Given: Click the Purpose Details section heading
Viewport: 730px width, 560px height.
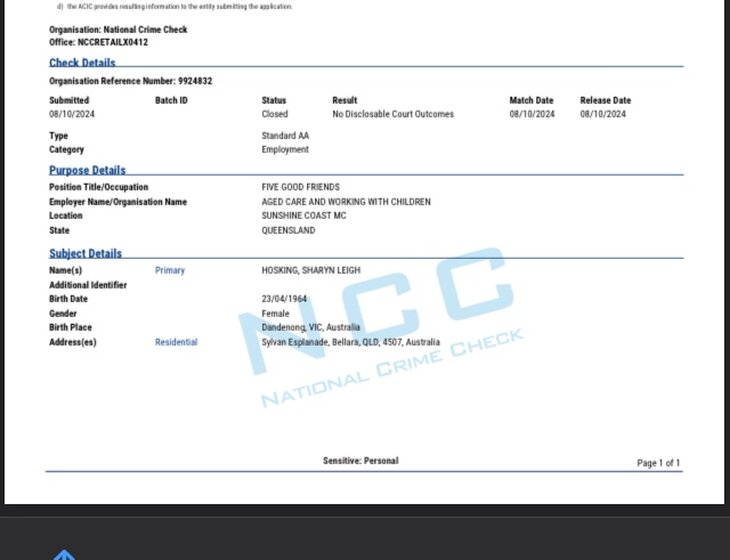Looking at the screenshot, I should point(87,171).
